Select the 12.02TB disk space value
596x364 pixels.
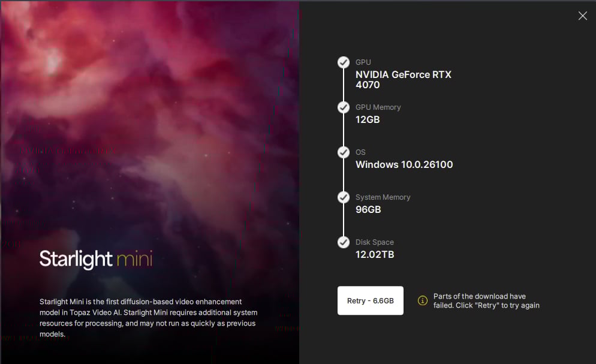(x=375, y=254)
